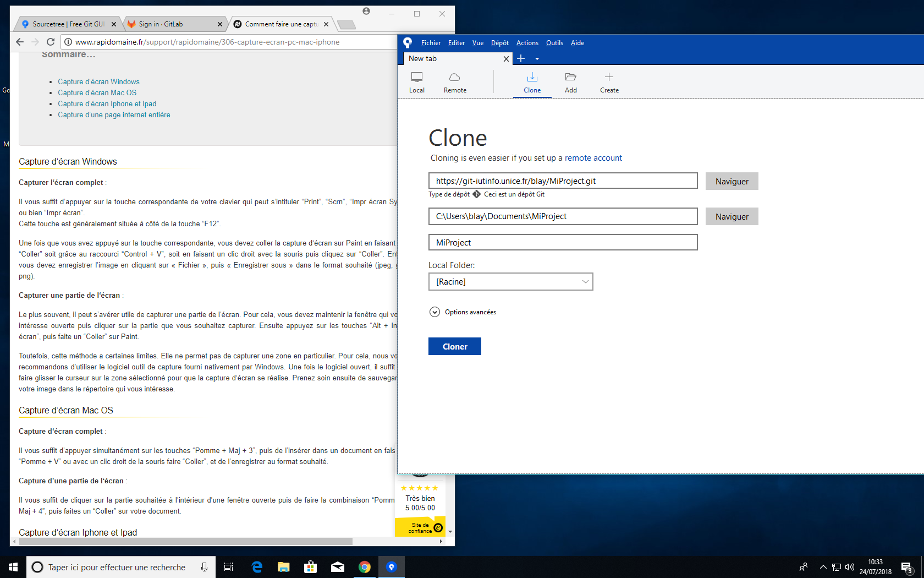The width and height of the screenshot is (924, 578).
Task: Open the Add repository view
Action: tap(570, 82)
